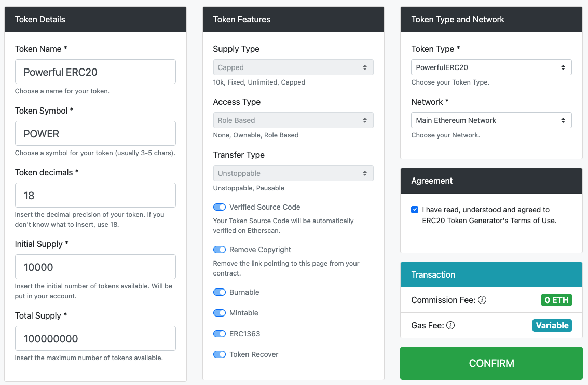Toggle the Verified Source Code switch

(220, 207)
